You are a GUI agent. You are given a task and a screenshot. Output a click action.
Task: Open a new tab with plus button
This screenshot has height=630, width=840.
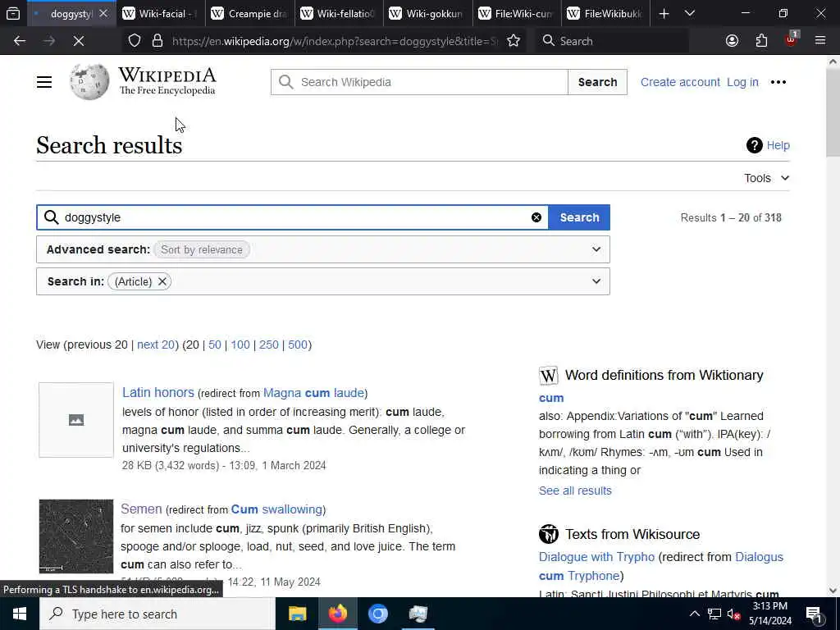point(664,14)
